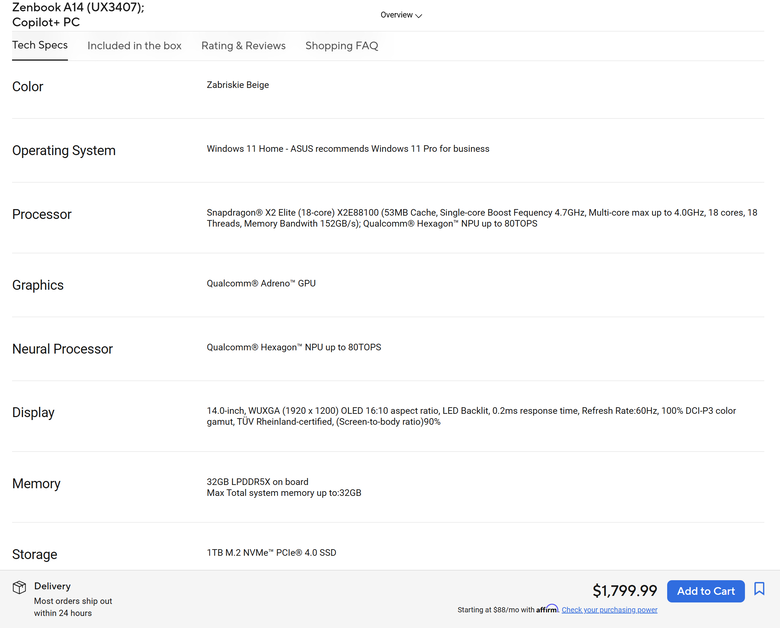Click the Neural Processor label
Screen dimensions: 780x628
pyautogui.click(x=62, y=349)
